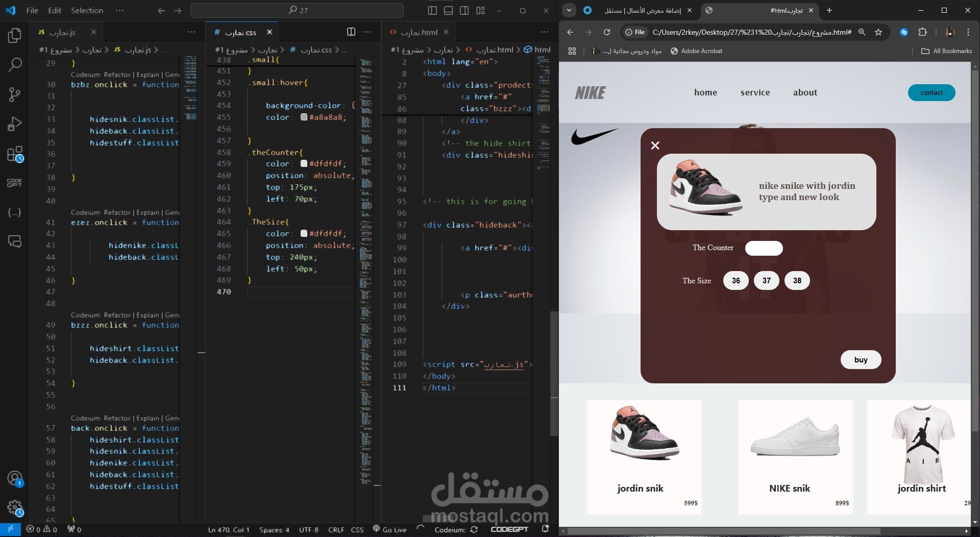Switch to the تجارب.html editor tab

pos(419,32)
